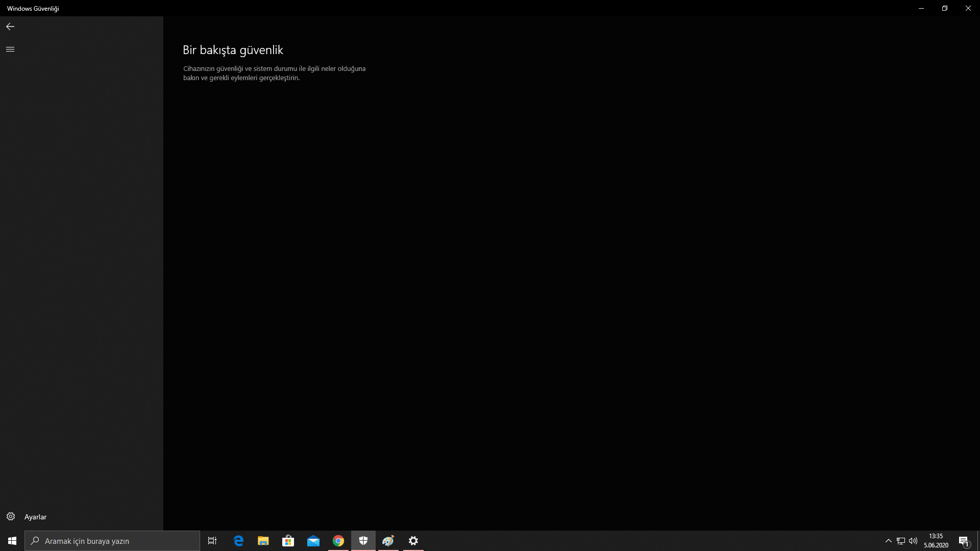Restore down the Windows Güvenliği window
This screenshot has width=980, height=551.
pos(945,8)
